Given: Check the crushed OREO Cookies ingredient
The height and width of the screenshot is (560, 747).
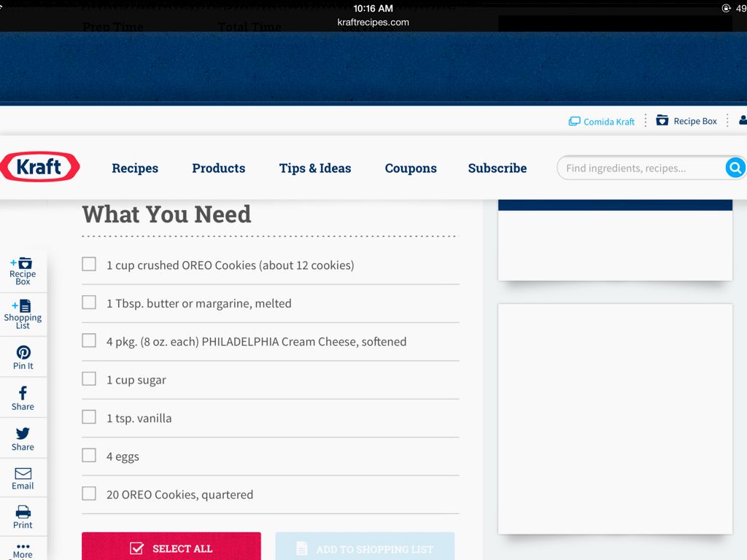Looking at the screenshot, I should [89, 264].
